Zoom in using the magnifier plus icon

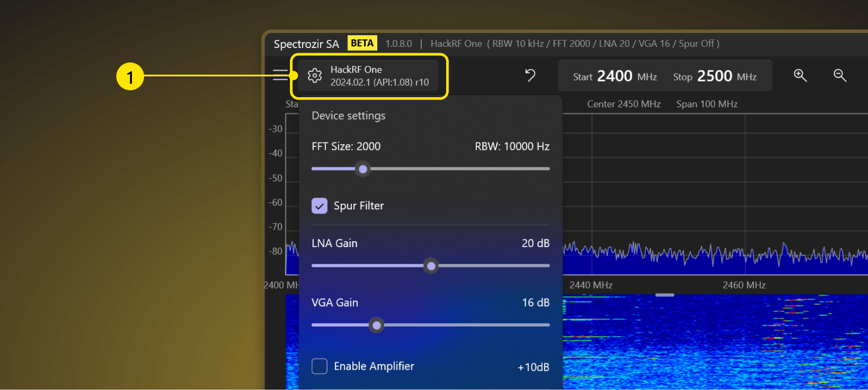pyautogui.click(x=800, y=75)
